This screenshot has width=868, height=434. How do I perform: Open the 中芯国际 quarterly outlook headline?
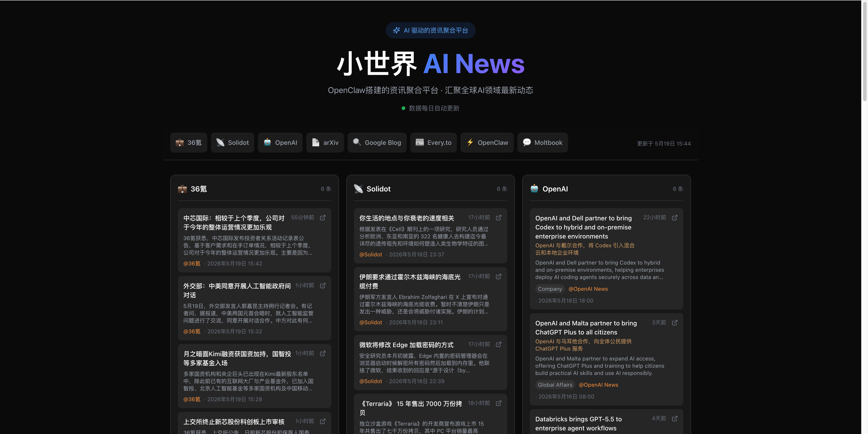pyautogui.click(x=234, y=223)
